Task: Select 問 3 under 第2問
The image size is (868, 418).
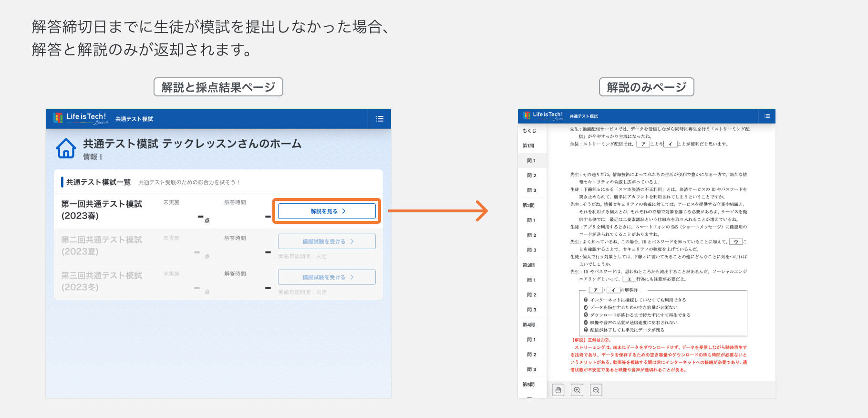Action: pyautogui.click(x=531, y=250)
